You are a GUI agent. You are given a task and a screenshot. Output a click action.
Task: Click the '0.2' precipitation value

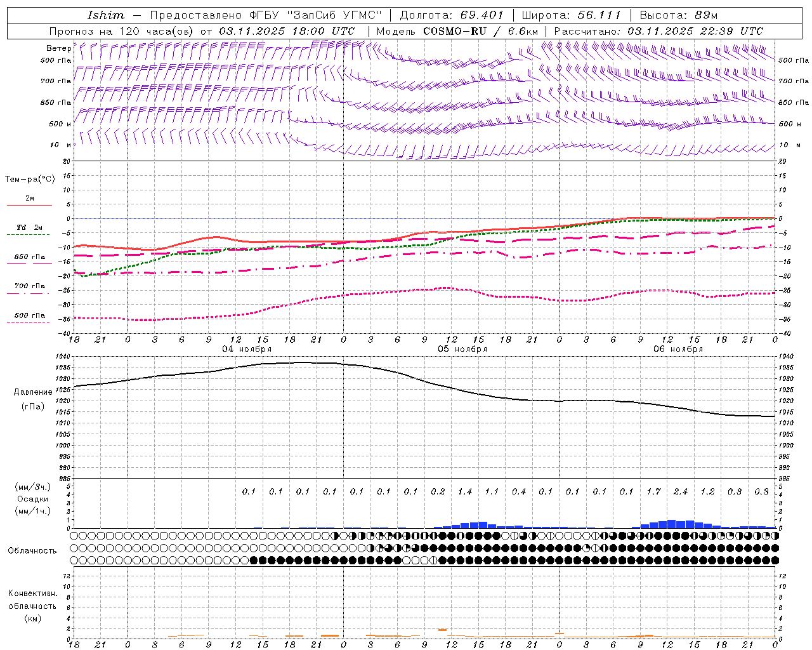[438, 491]
